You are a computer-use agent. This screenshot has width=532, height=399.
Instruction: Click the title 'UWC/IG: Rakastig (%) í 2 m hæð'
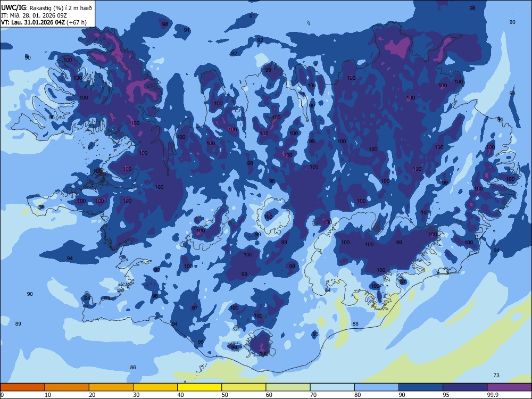coord(46,8)
